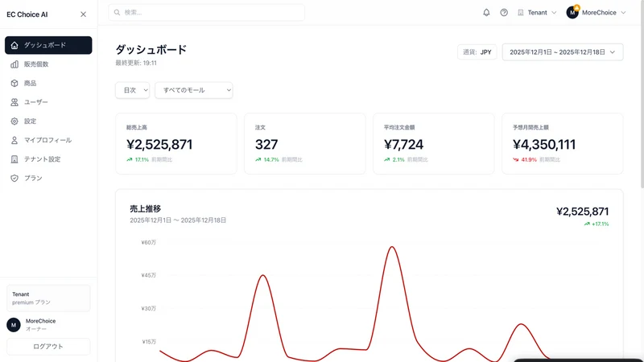Click the 設定 gear icon
The height and width of the screenshot is (362, 644).
[14, 121]
